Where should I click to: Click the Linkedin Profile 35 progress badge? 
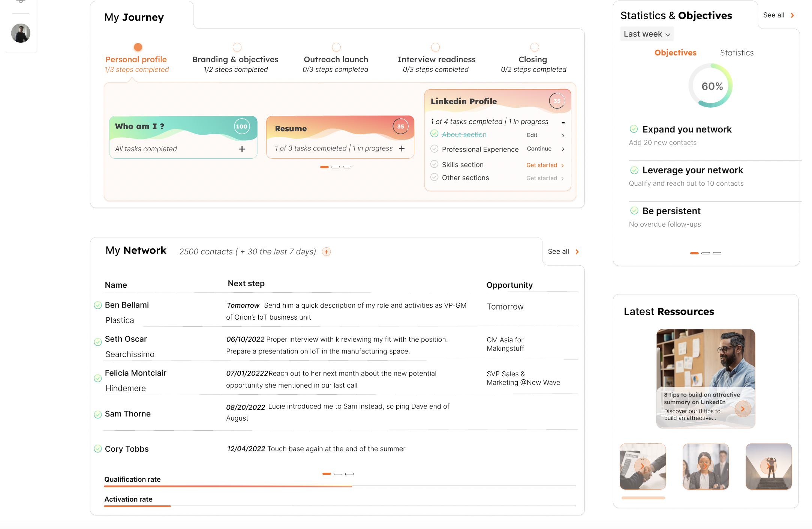click(x=557, y=101)
